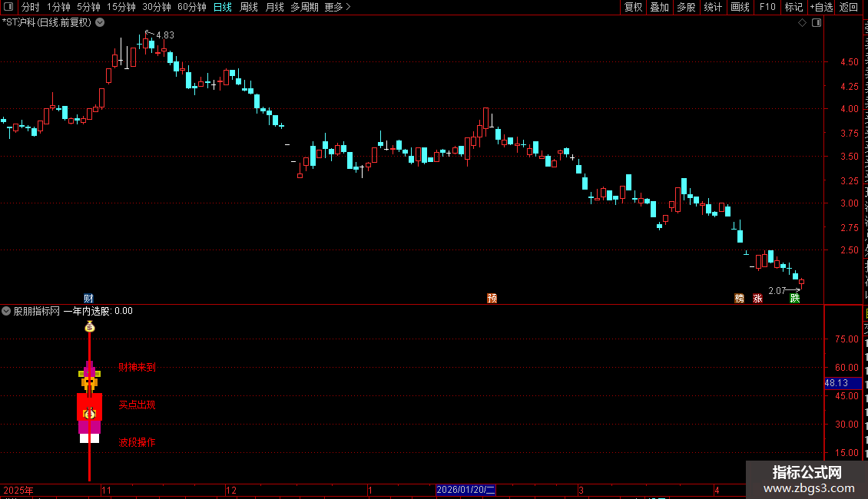
Task: Click the 叠加 overlay button
Action: tap(659, 7)
